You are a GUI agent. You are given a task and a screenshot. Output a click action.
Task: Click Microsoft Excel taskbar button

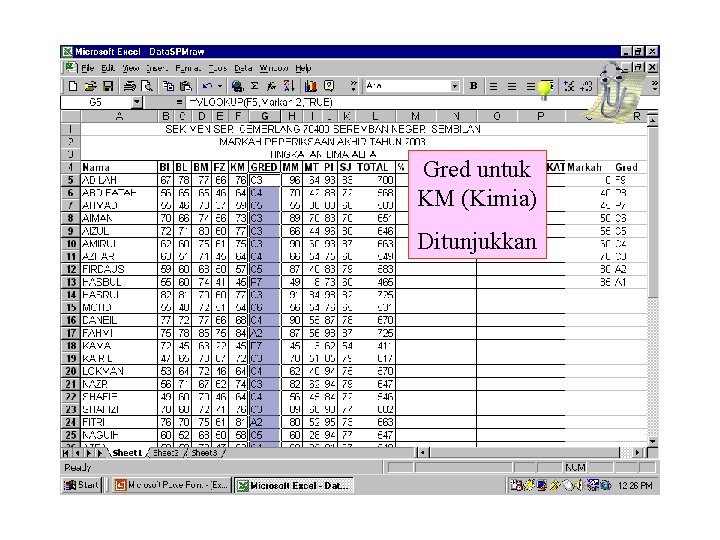(294, 485)
